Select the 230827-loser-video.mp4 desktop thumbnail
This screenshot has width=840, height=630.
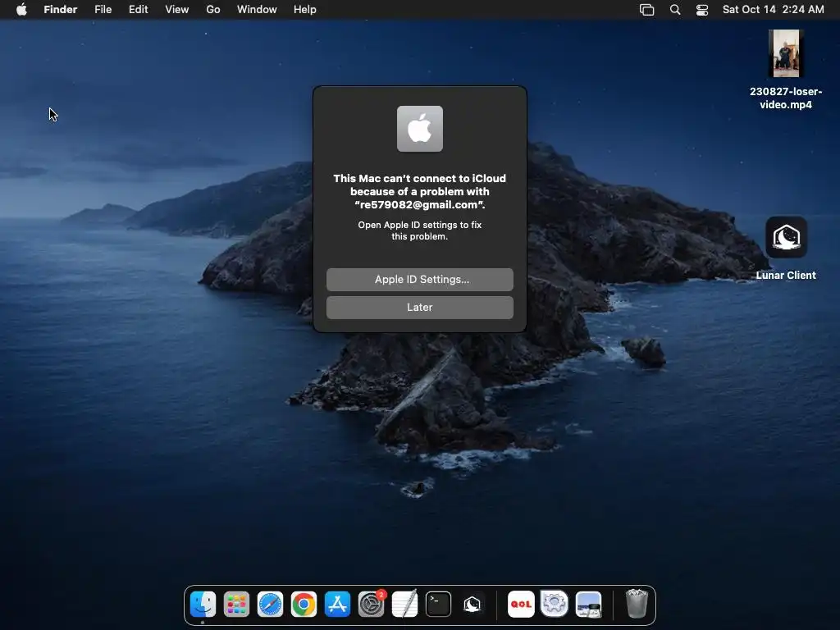click(785, 53)
